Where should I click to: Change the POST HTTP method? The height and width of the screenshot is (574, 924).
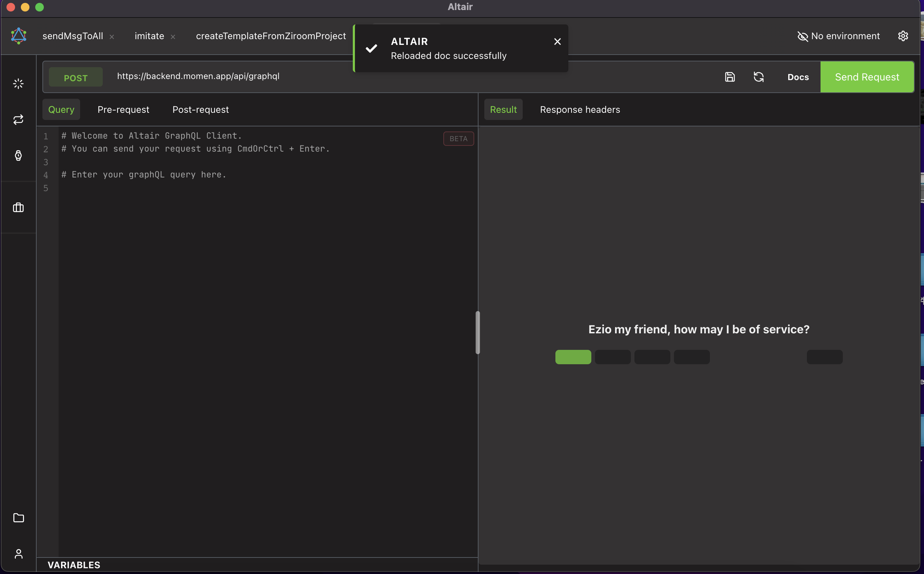tap(75, 78)
